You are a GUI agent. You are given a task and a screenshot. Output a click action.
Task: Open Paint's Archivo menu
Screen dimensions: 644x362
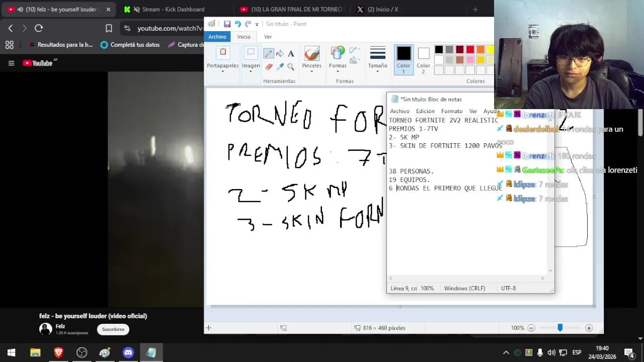(217, 37)
